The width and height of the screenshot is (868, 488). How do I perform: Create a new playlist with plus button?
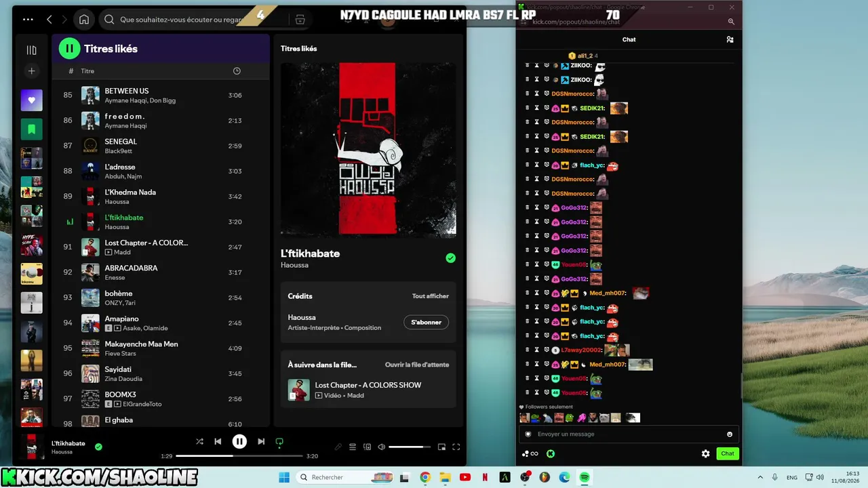[31, 71]
